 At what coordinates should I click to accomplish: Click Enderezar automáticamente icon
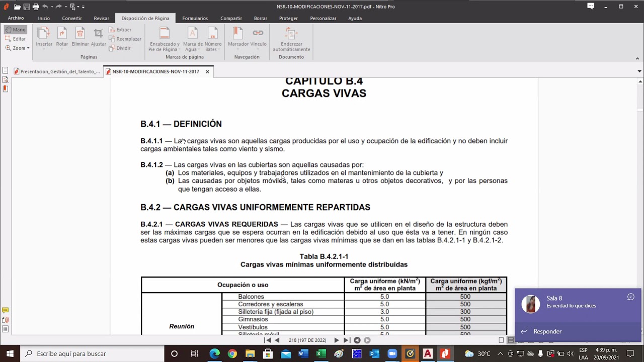pos(291,34)
